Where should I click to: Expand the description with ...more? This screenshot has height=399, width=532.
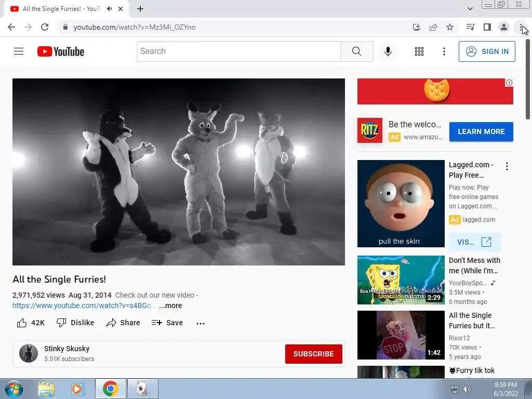pos(170,305)
